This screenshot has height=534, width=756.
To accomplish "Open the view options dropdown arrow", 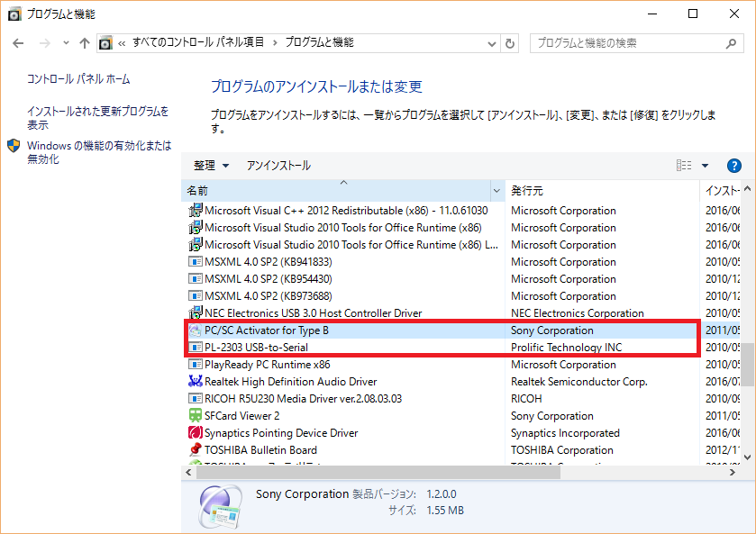I will click(705, 166).
